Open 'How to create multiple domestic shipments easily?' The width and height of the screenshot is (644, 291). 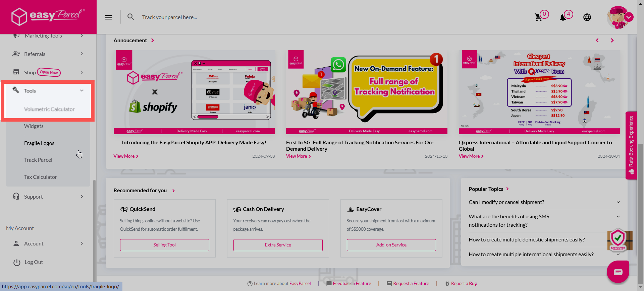click(x=527, y=240)
